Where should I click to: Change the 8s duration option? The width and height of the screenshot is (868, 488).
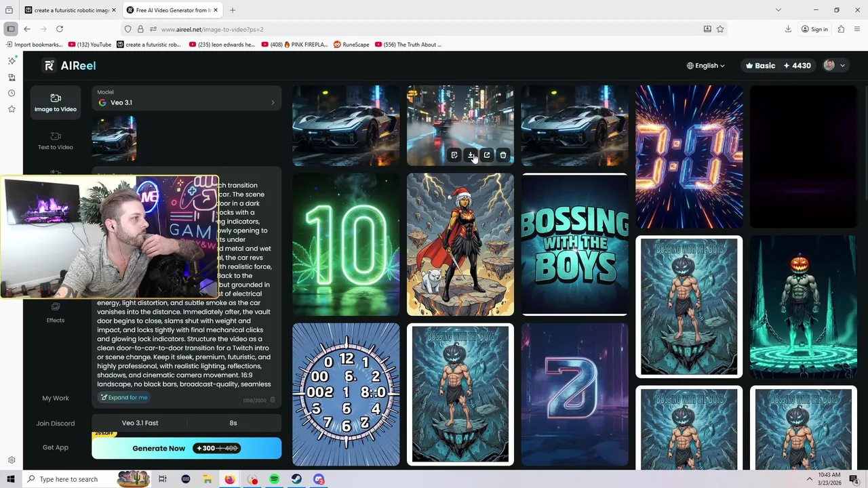[233, 423]
